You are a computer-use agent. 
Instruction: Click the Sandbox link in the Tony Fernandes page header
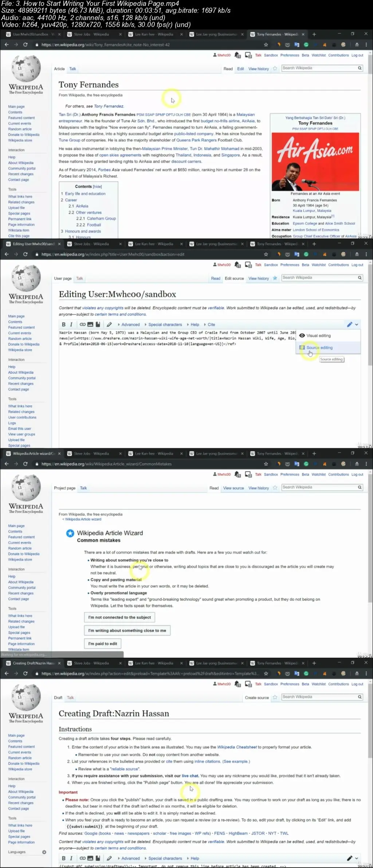[x=271, y=55]
